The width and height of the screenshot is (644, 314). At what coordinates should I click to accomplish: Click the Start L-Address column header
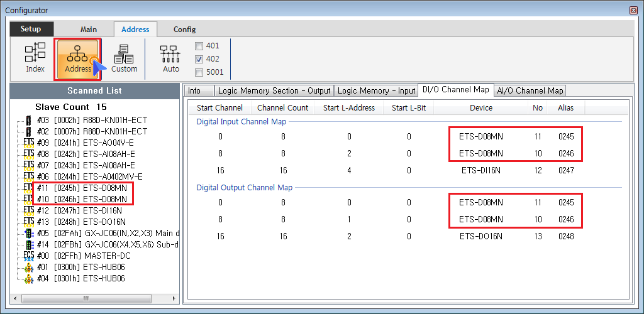point(348,107)
